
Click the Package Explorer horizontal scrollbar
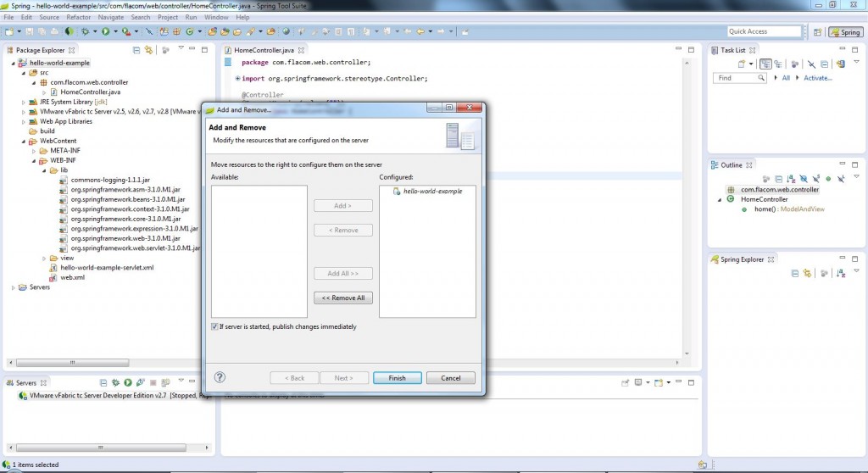(73, 363)
